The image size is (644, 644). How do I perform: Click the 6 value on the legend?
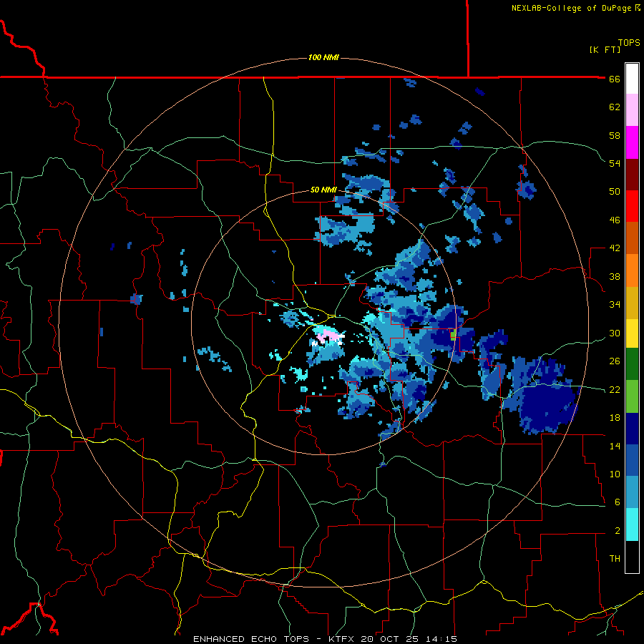(x=618, y=502)
